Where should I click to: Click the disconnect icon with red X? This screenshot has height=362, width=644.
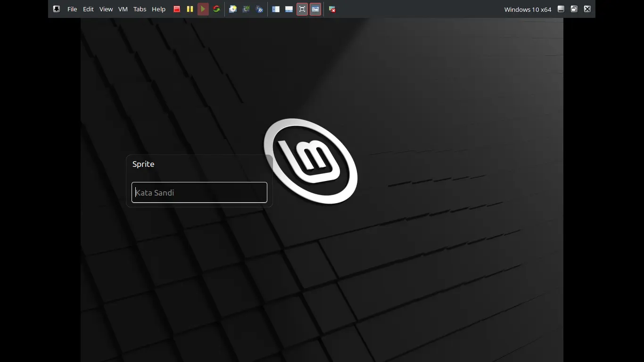332,9
